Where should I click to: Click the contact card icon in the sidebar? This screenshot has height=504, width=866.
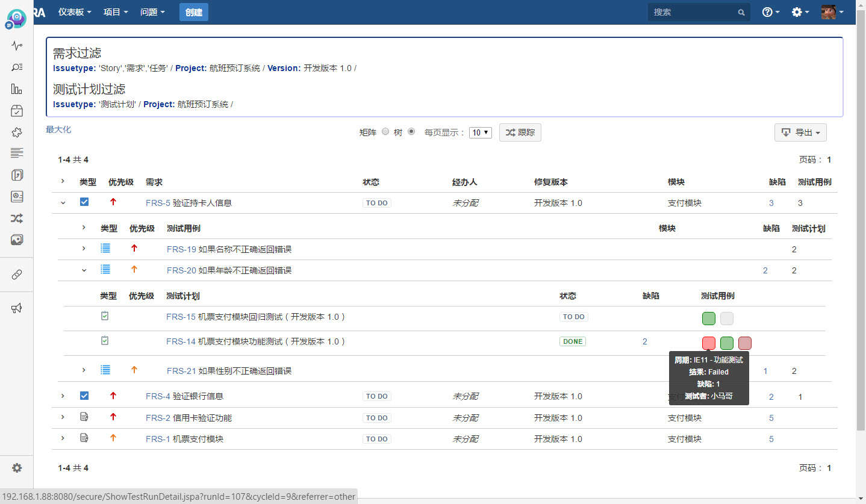tap(17, 196)
